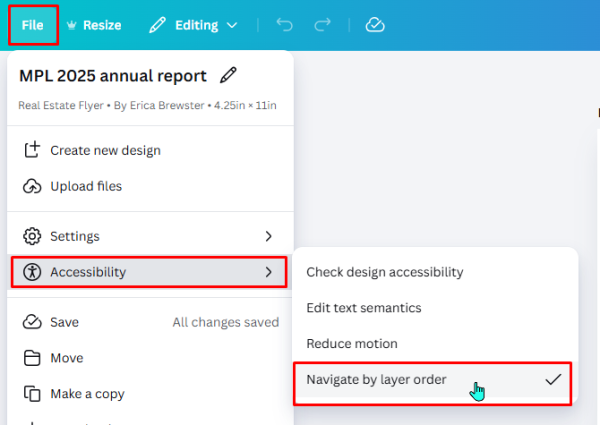Click the Accessibility person icon
This screenshot has width=600, height=425.
(x=32, y=272)
